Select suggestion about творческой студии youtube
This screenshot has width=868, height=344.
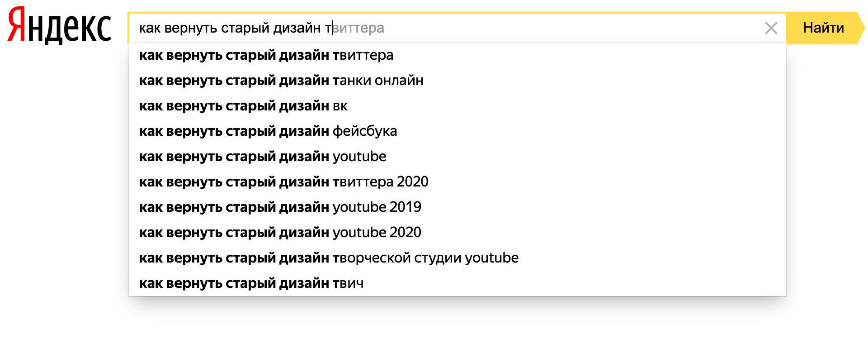329,258
